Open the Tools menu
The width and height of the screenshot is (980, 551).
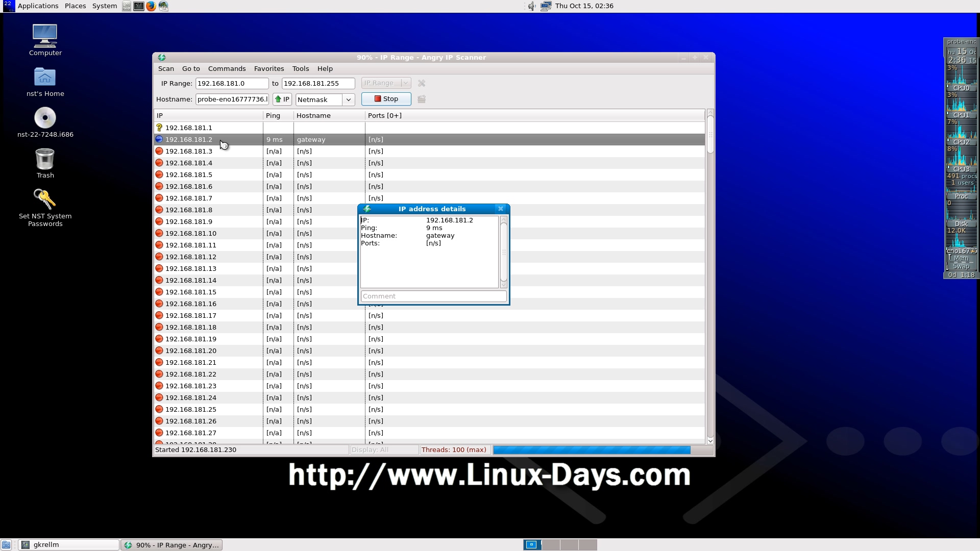click(x=301, y=68)
